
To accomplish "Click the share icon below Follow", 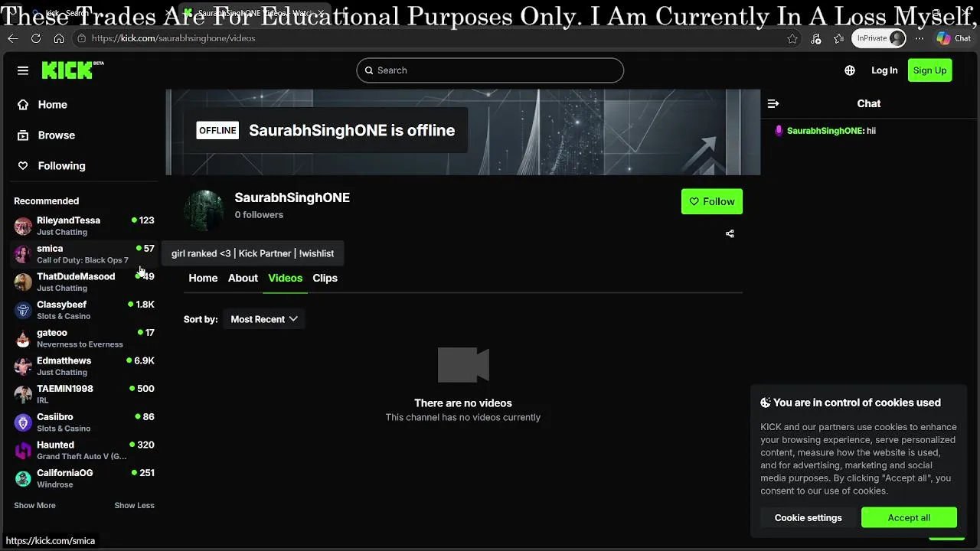I will 730,233.
